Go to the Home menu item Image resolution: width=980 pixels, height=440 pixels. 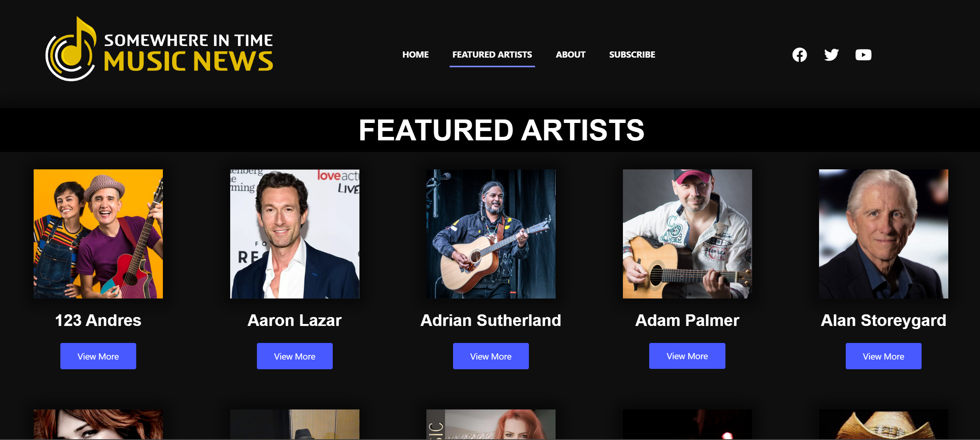pos(415,55)
